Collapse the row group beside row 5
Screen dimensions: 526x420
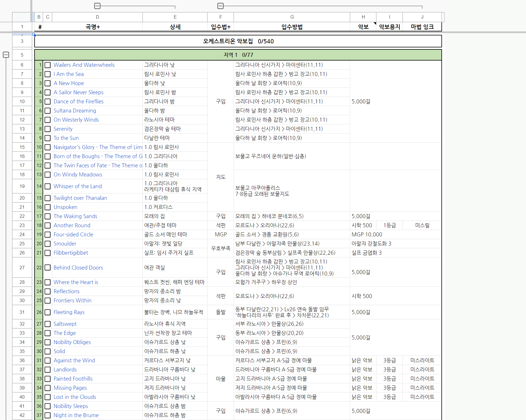click(6, 55)
